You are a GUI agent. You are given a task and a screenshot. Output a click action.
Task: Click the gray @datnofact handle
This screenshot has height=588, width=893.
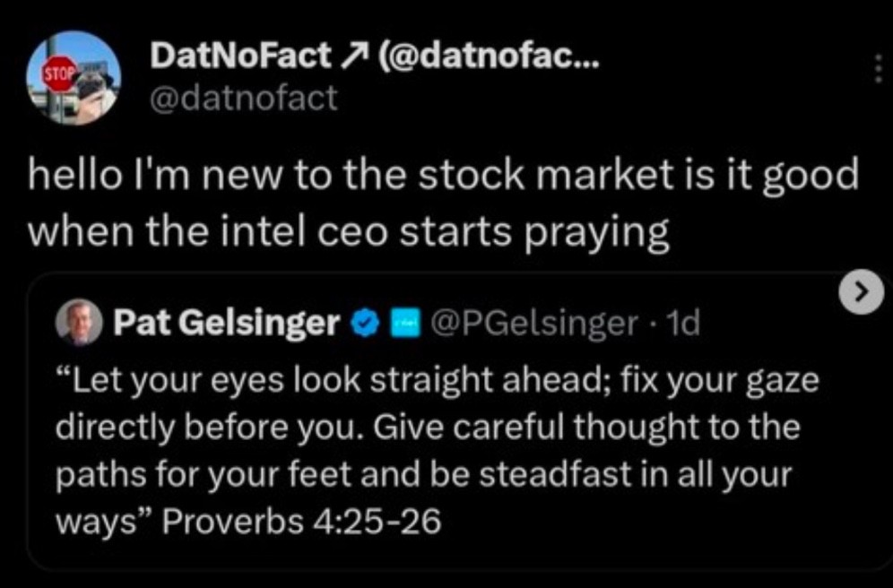241,96
